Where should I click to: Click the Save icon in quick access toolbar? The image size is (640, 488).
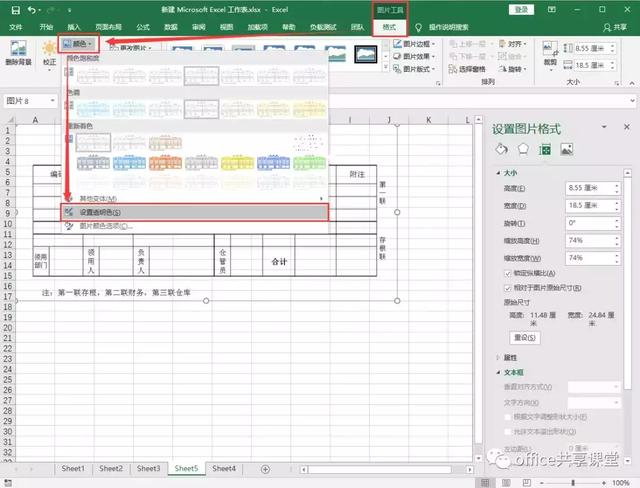pos(16,10)
